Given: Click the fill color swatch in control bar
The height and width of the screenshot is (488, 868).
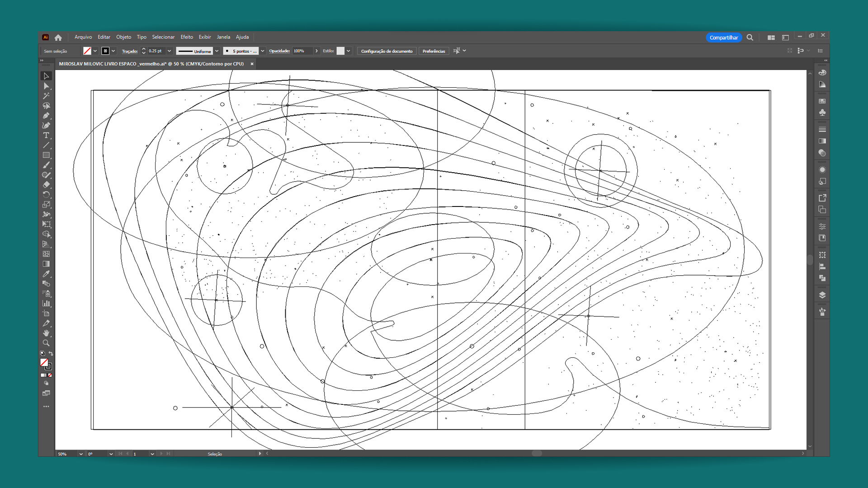Looking at the screenshot, I should coord(87,51).
